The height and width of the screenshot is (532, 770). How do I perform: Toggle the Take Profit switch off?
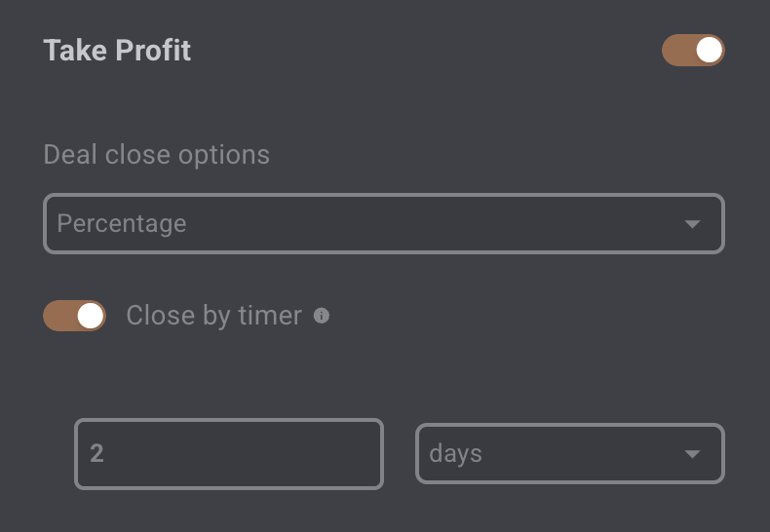[693, 50]
